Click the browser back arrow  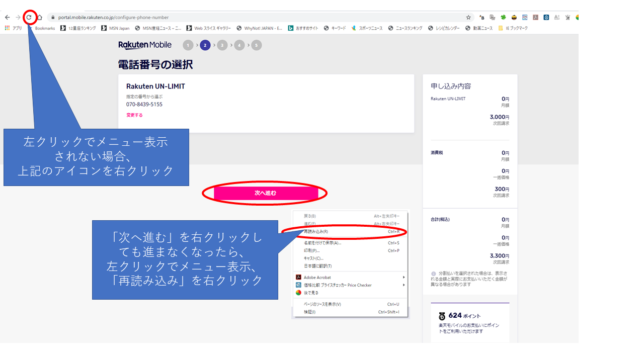click(7, 17)
